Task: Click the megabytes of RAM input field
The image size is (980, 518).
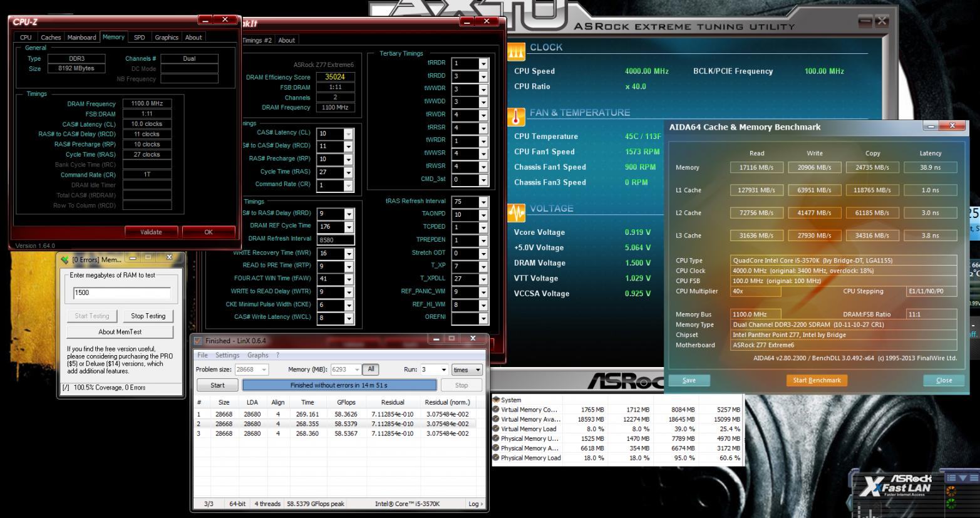Action: coord(121,293)
